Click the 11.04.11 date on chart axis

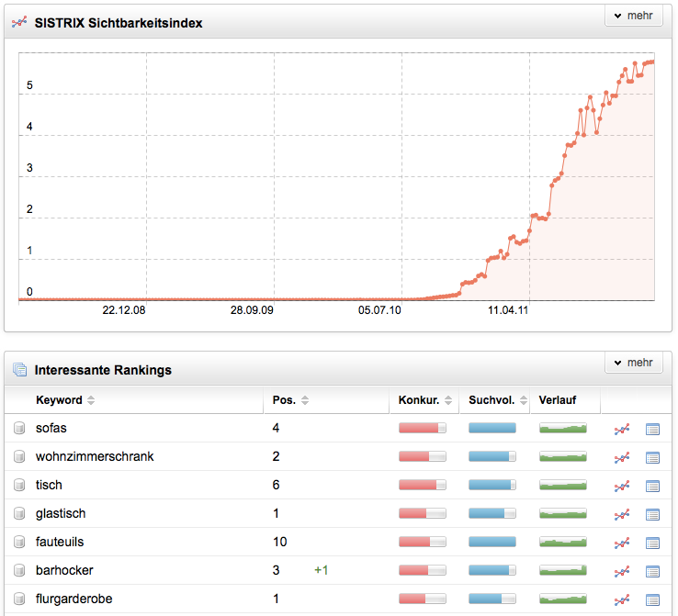507,310
